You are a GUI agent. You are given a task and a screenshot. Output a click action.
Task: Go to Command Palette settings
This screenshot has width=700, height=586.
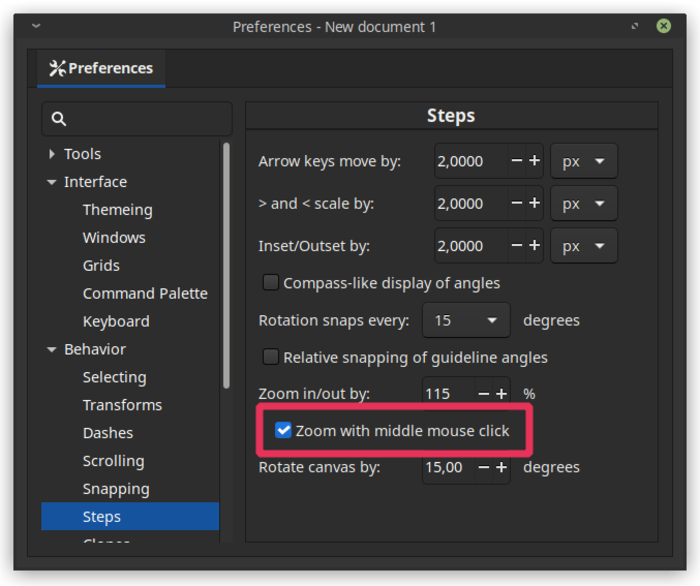145,293
